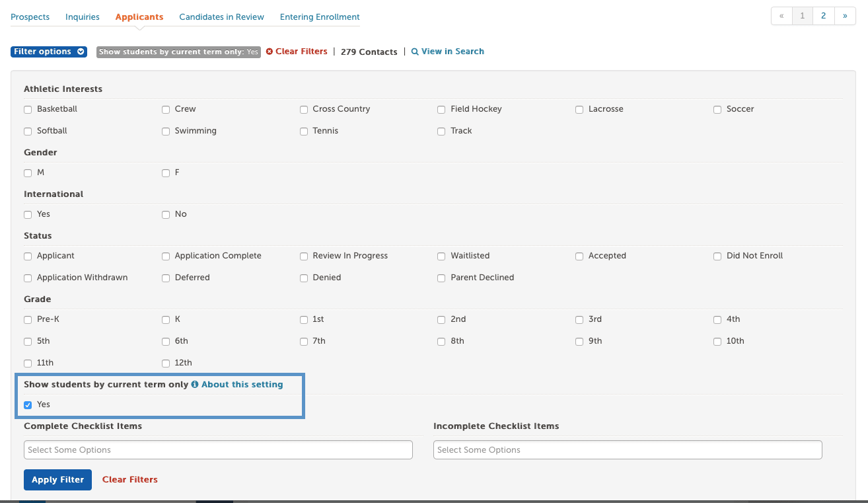
Task: Select the Applicants tab
Action: (x=139, y=17)
